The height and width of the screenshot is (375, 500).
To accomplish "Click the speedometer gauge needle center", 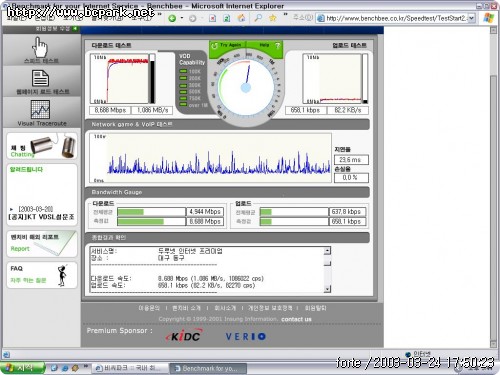I will [246, 88].
